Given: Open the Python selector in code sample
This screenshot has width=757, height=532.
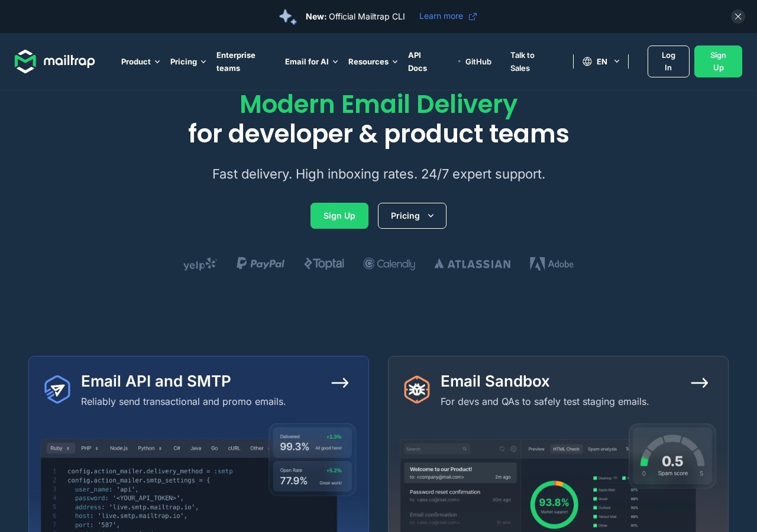Looking at the screenshot, I should 151,448.
